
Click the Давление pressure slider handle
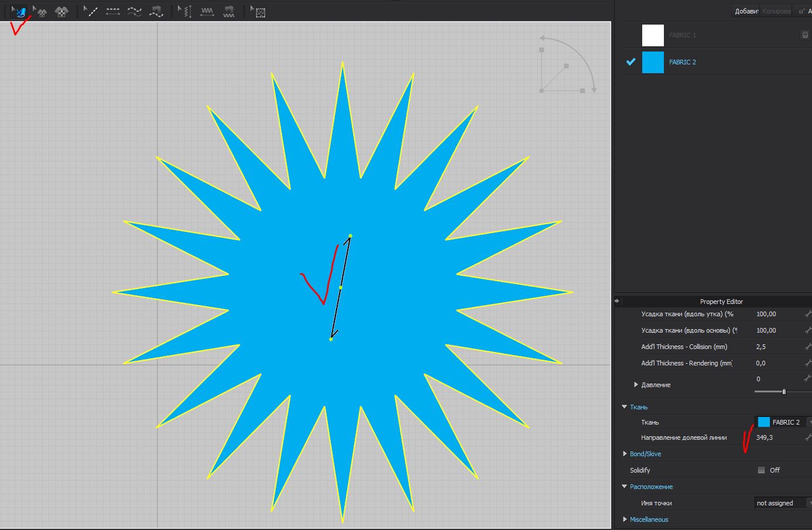pos(784,391)
